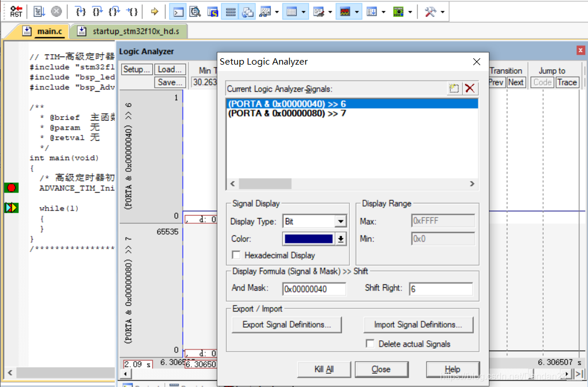
Task: Click the Setup... button in Logic Analyzer
Action: (x=137, y=69)
